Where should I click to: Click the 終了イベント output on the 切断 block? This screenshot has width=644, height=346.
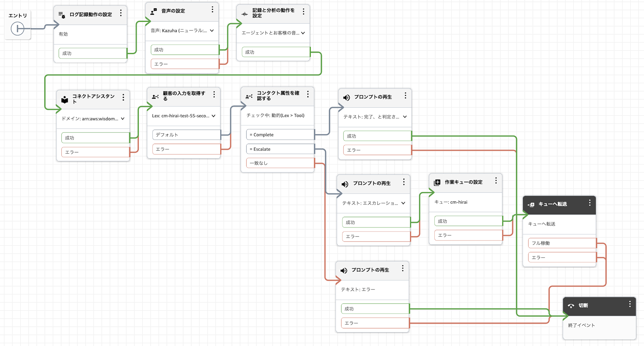(581, 325)
